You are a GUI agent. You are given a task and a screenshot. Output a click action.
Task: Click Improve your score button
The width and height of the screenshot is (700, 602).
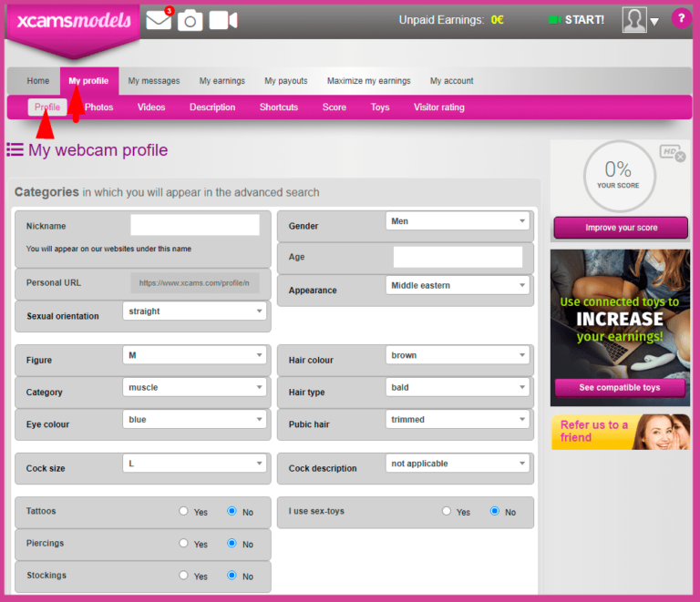click(621, 228)
